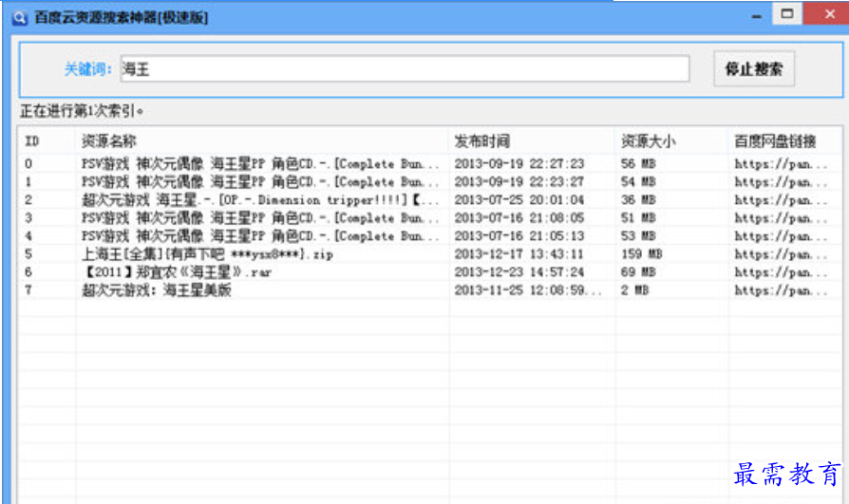Click date 2013-07-25 20:01:04 cell

click(x=519, y=199)
